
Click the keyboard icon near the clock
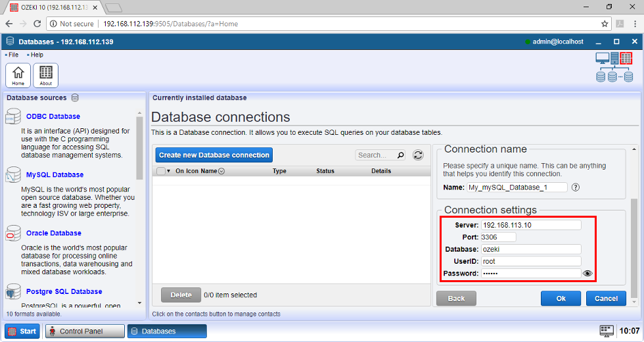(606, 331)
